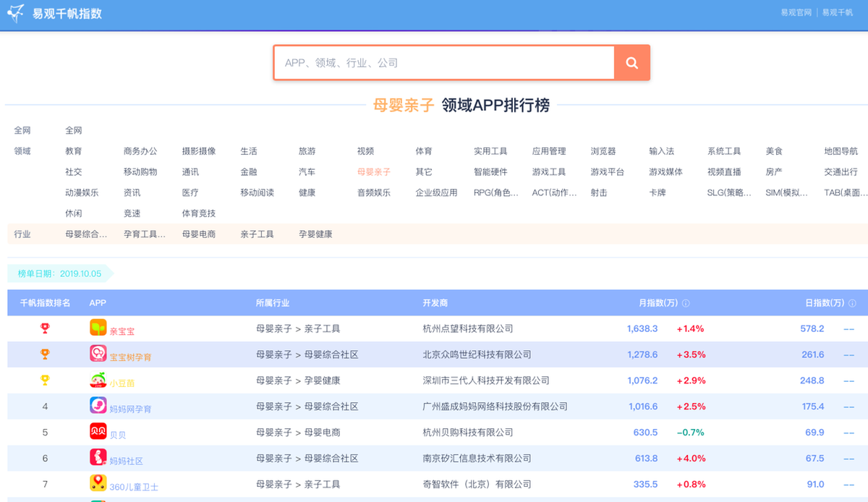The image size is (868, 502).
Task: Open the 贝贝 app name link
Action: pos(118,435)
